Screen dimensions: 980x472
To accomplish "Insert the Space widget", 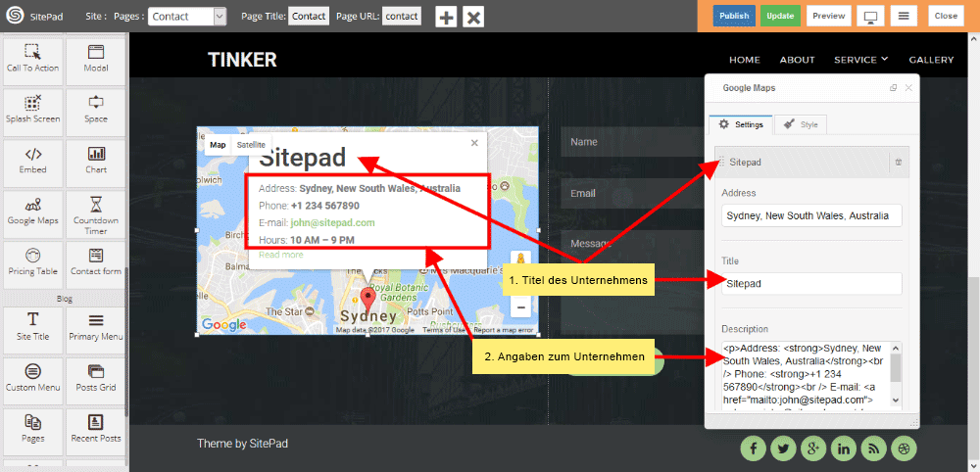I will (x=96, y=113).
